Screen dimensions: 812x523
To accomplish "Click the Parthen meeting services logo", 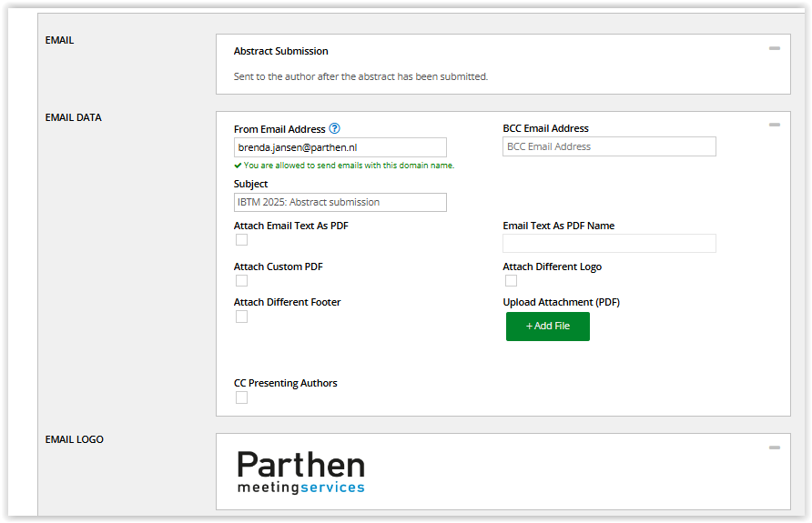I will [x=300, y=472].
